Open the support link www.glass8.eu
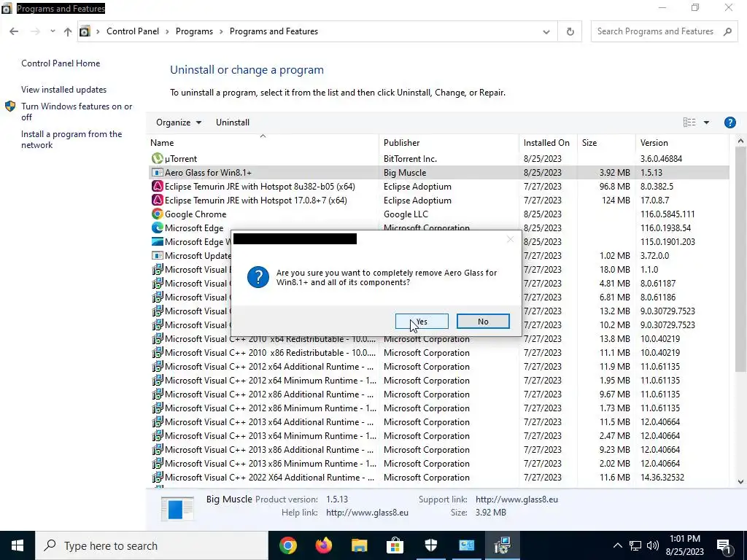 516,499
